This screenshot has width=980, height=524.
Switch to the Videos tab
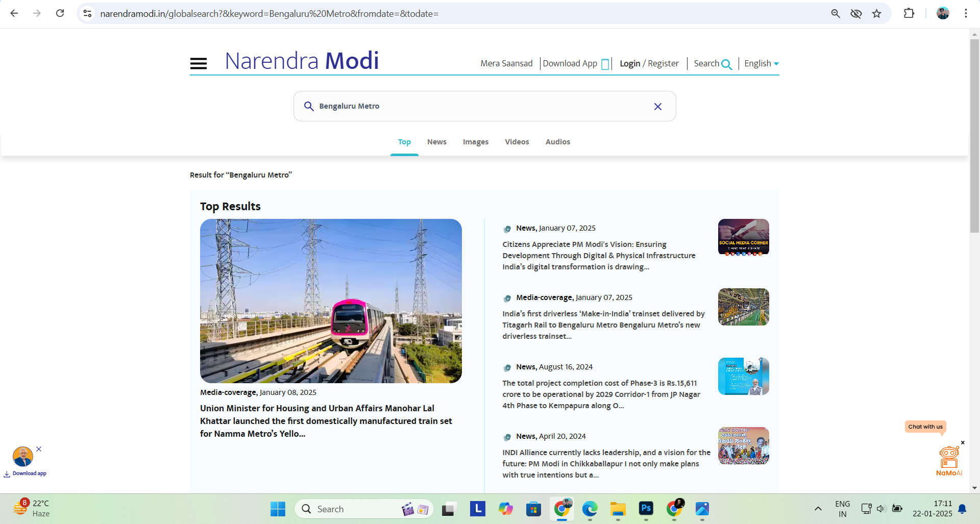point(517,142)
